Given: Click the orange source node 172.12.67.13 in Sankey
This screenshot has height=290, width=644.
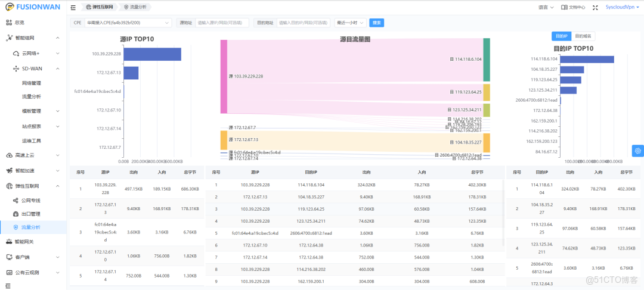Looking at the screenshot, I should (x=224, y=140).
